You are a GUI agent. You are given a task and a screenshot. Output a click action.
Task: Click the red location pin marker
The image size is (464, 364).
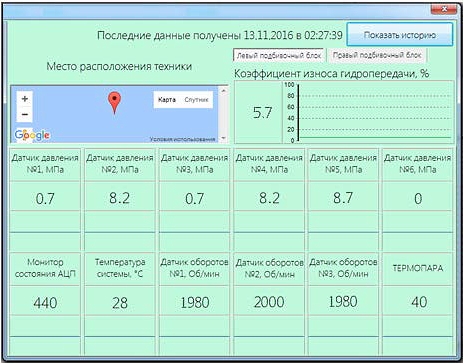pyautogui.click(x=115, y=103)
